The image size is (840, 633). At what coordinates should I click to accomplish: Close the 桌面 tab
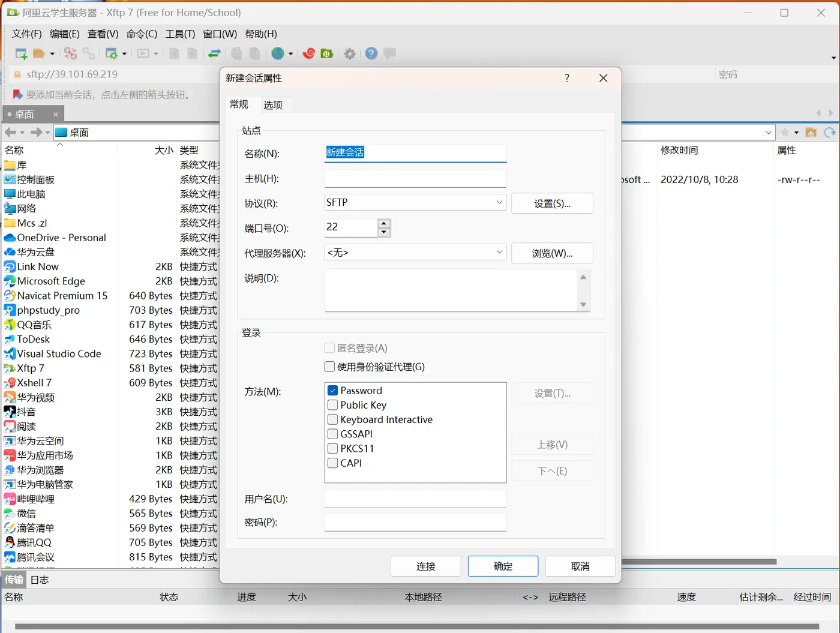click(x=56, y=115)
